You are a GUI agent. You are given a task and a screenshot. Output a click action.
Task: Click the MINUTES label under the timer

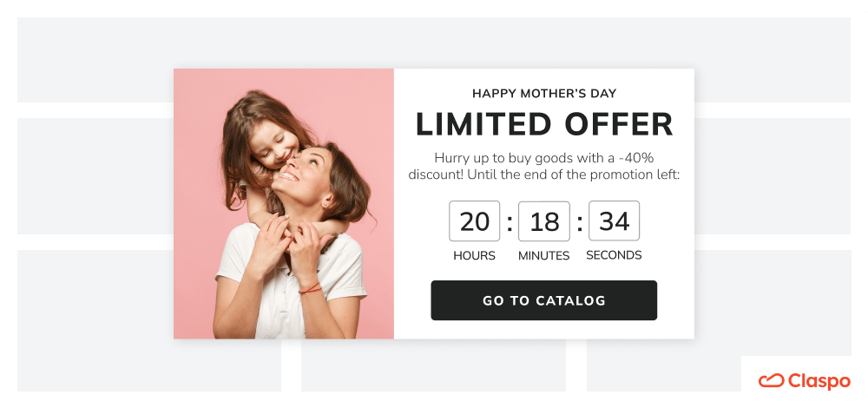(x=544, y=256)
